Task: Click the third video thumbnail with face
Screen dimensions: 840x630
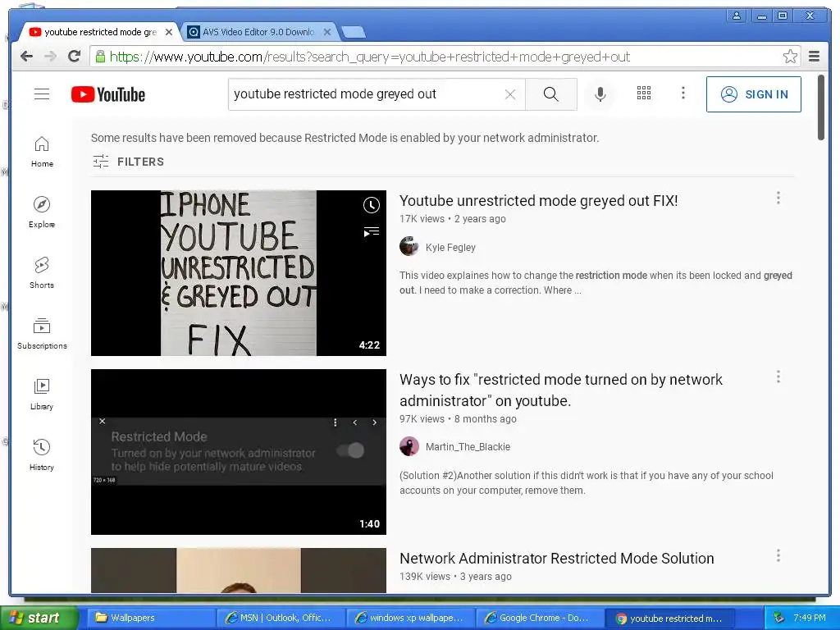Action: pos(239,570)
